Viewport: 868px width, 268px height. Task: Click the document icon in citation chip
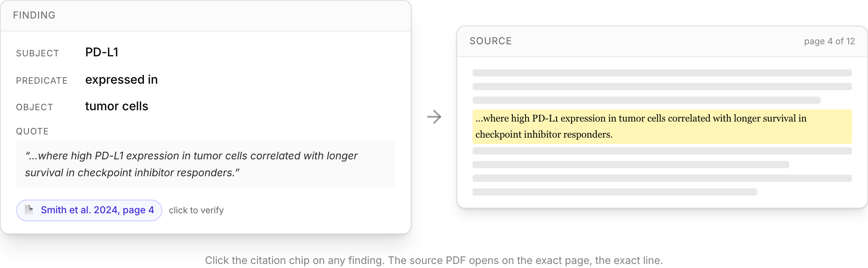(29, 210)
